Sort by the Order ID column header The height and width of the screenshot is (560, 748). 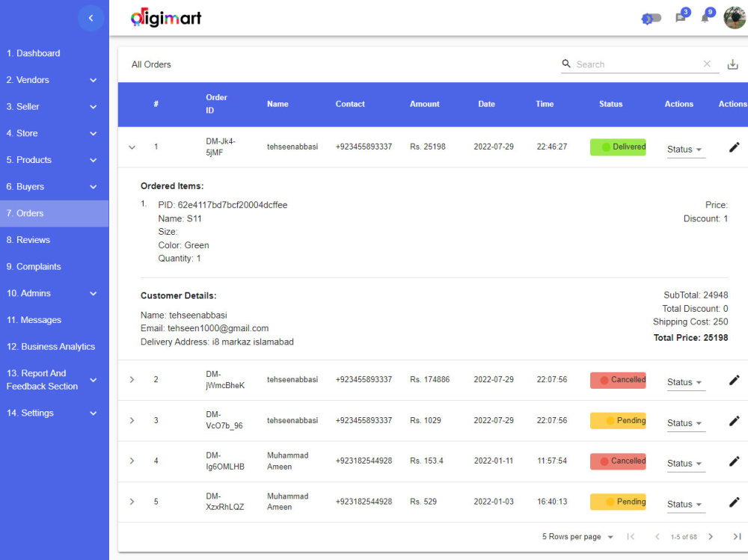216,104
